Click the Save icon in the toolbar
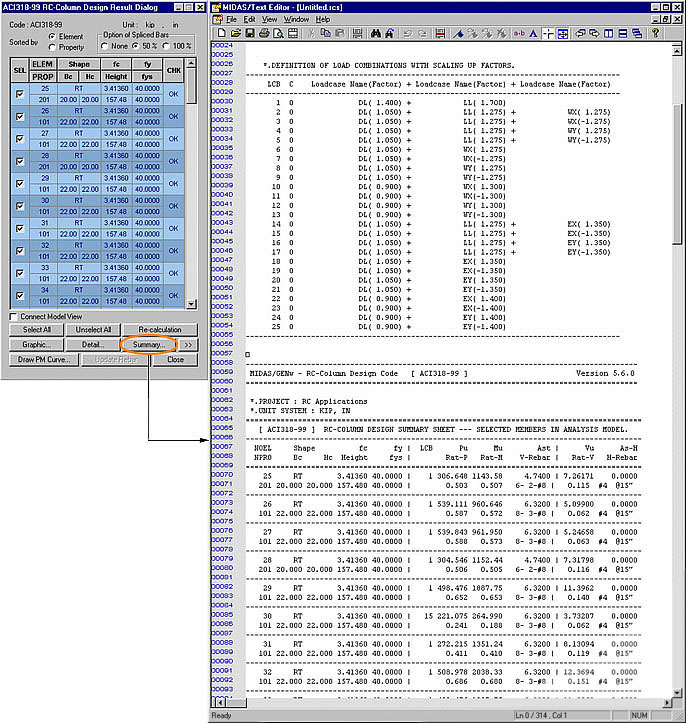The height and width of the screenshot is (723, 686). (249, 33)
